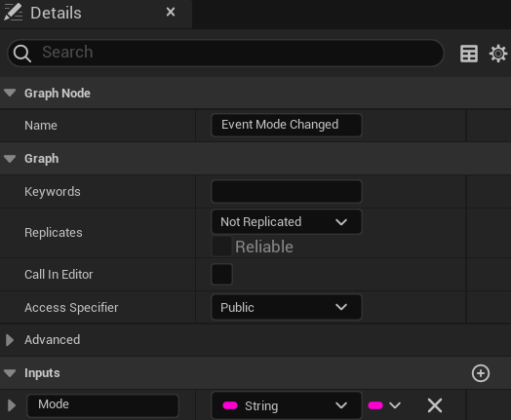
Task: Click the Details panel pencil icon
Action: click(13, 13)
